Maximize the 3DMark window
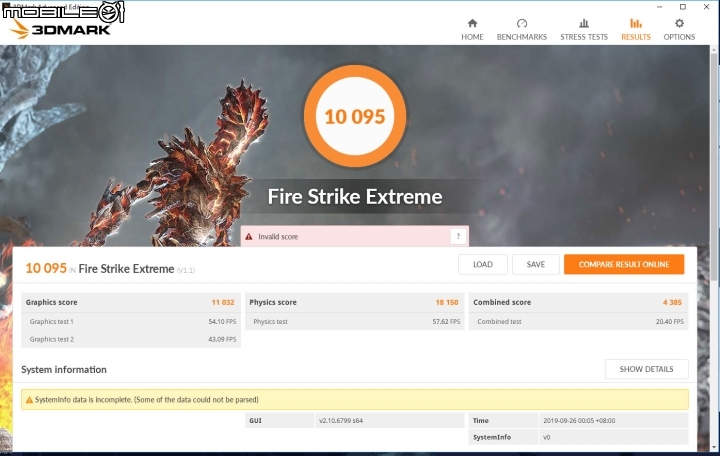The image size is (720, 456). pyautogui.click(x=683, y=7)
